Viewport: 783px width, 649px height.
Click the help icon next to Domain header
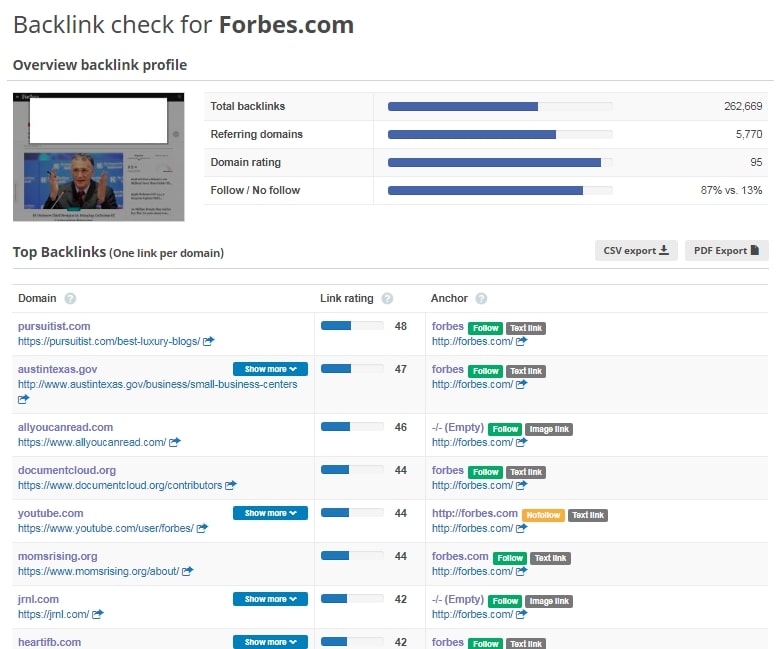pos(70,299)
